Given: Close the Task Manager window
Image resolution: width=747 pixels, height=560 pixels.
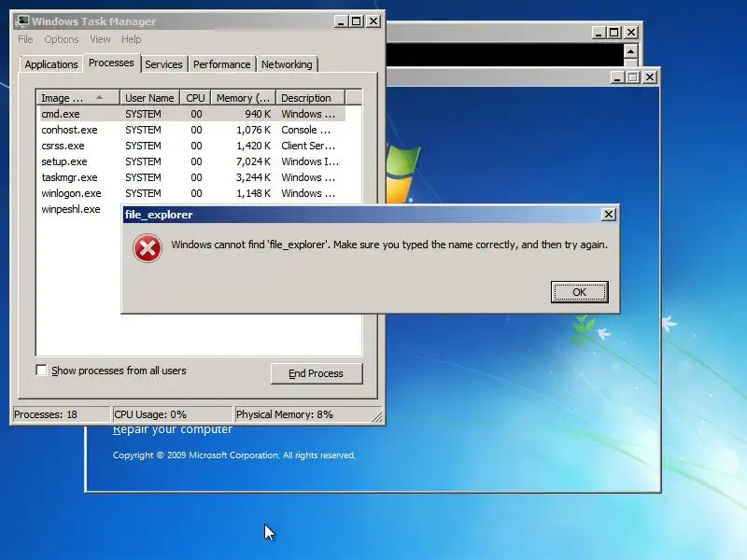Looking at the screenshot, I should tap(373, 21).
